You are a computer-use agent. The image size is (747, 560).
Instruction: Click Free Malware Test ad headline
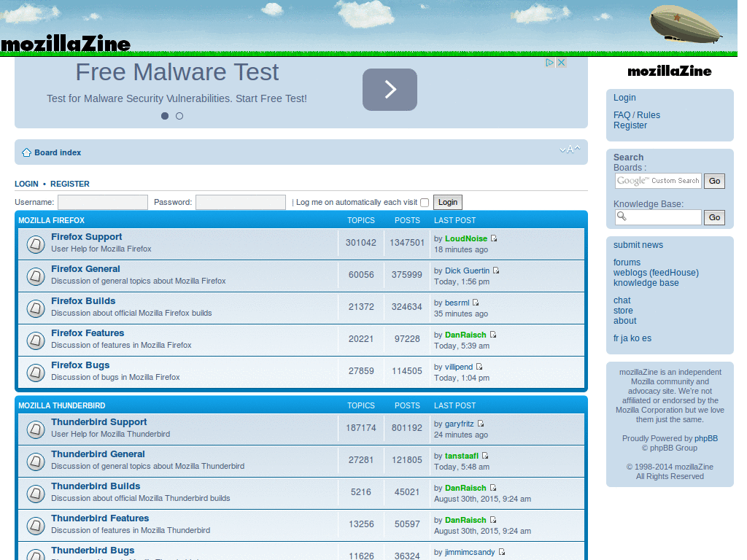[x=177, y=72]
